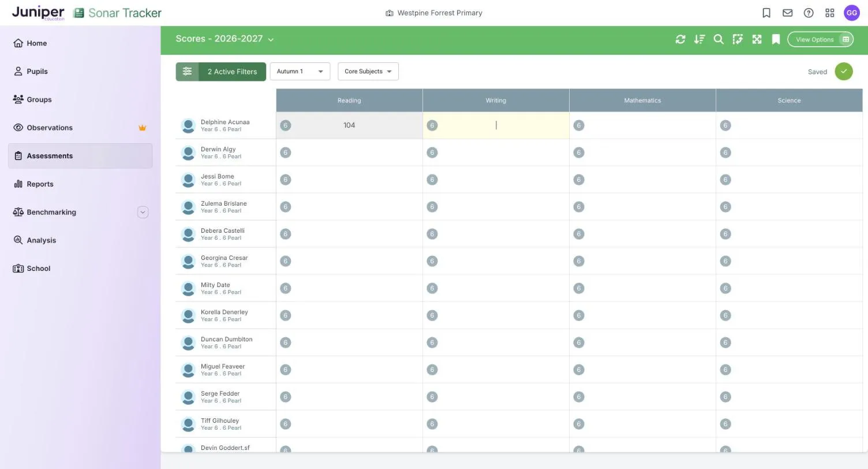Click the green Saved checkmark button
Viewport: 868px width, 469px height.
(844, 72)
